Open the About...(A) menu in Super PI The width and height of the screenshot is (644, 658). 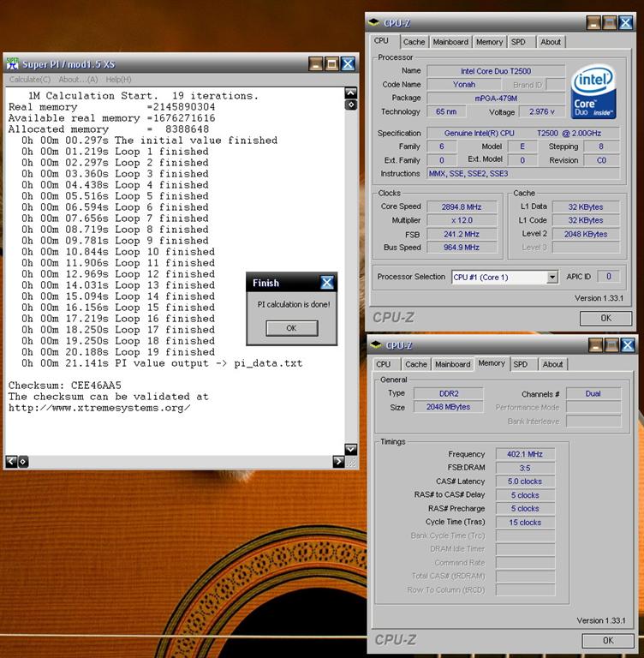(x=78, y=80)
